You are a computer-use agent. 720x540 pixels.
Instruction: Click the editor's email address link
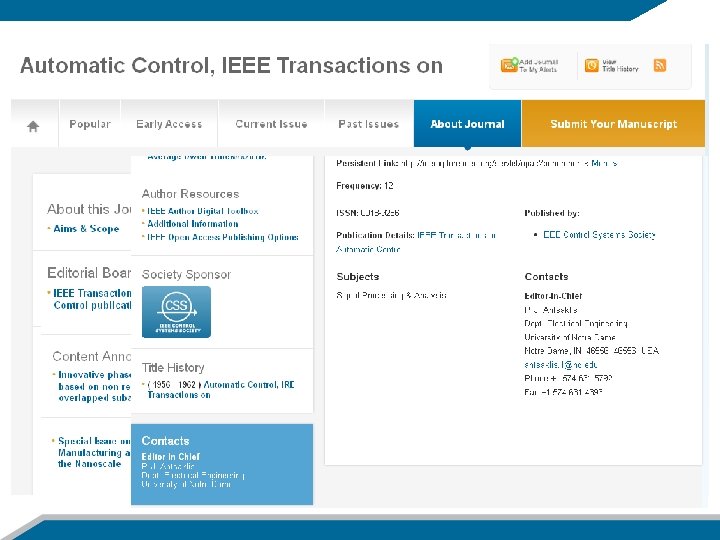tap(561, 365)
